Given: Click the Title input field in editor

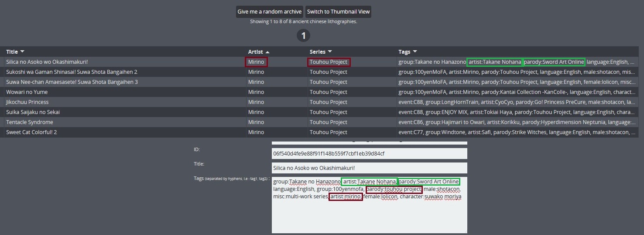Looking at the screenshot, I should pyautogui.click(x=369, y=168).
